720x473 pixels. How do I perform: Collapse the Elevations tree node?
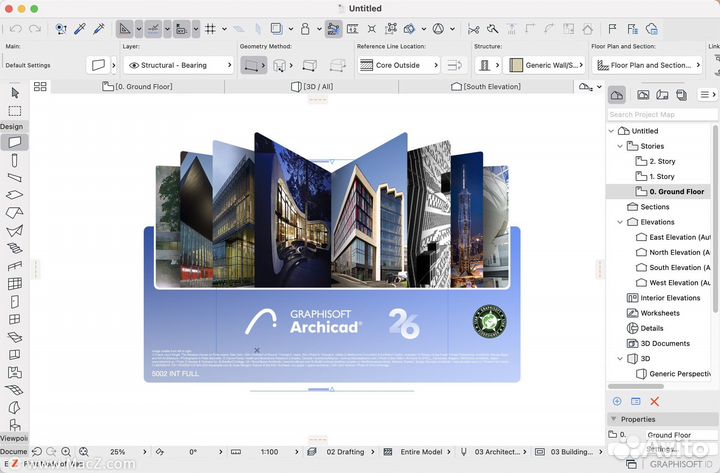pos(620,222)
